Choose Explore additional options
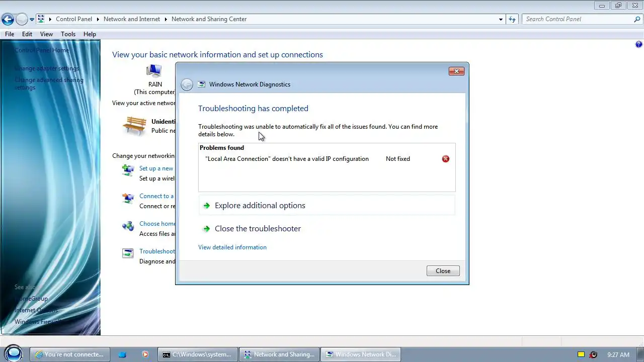Image resolution: width=644 pixels, height=362 pixels. pyautogui.click(x=327, y=205)
